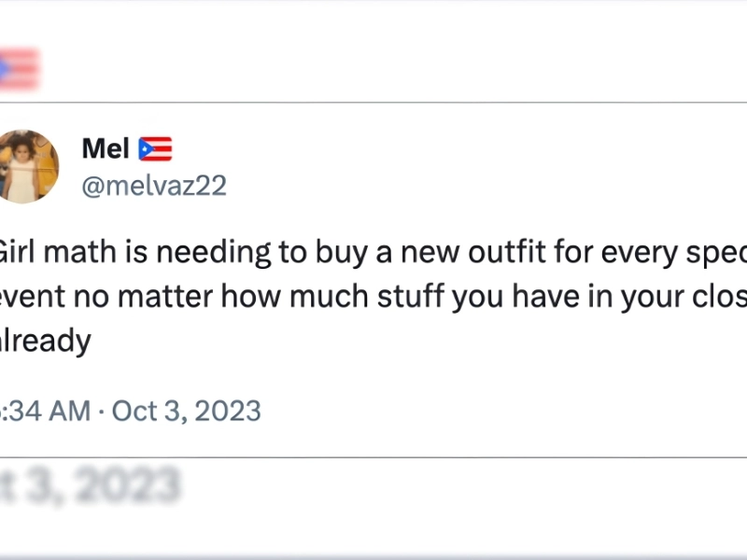Viewport: 747px width, 560px height.
Task: Click the tweet line starting "event no matter"
Action: [373, 297]
